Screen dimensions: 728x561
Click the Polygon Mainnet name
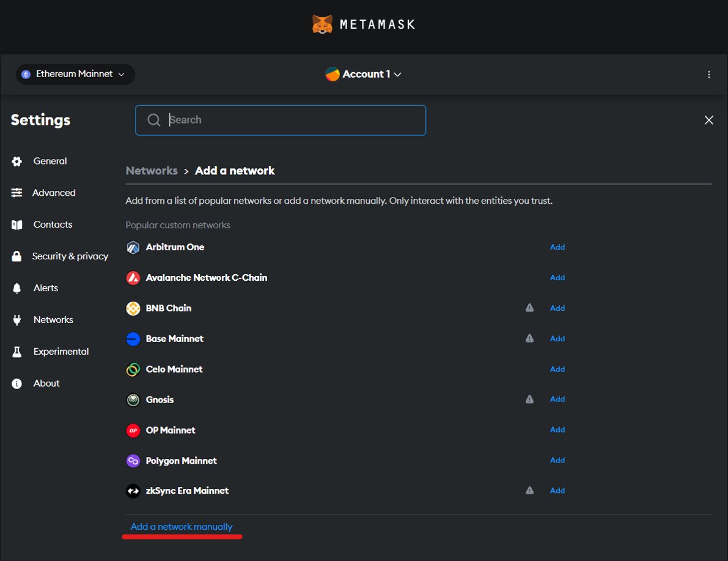[x=181, y=461]
